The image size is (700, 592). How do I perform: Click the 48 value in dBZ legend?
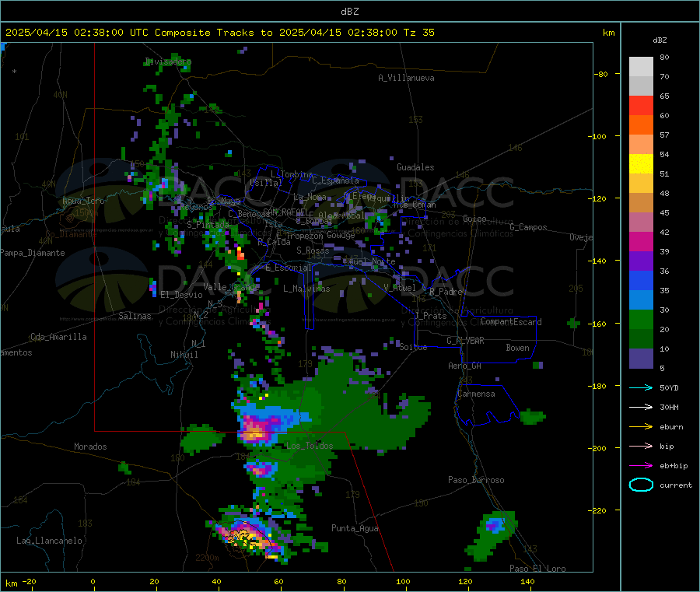click(x=664, y=194)
